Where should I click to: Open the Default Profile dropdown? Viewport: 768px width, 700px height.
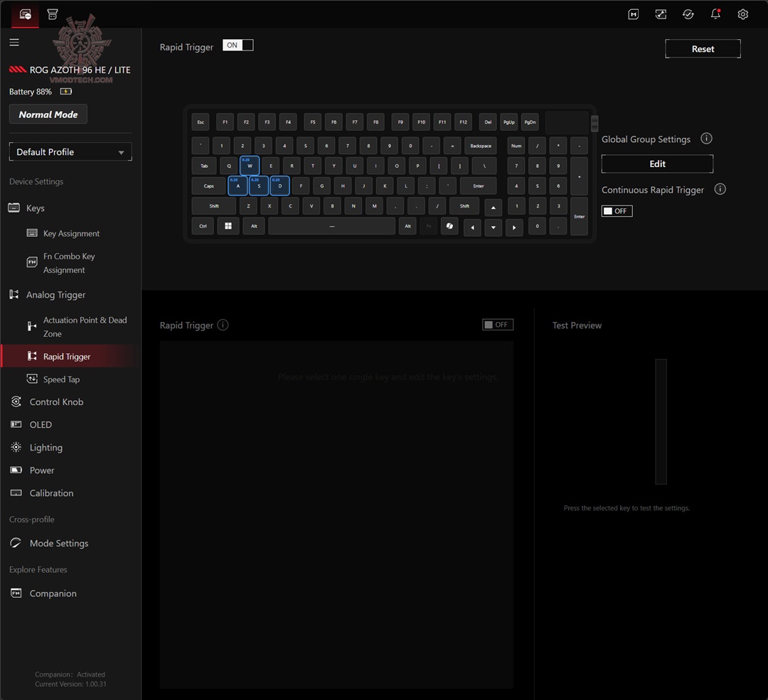click(x=70, y=152)
